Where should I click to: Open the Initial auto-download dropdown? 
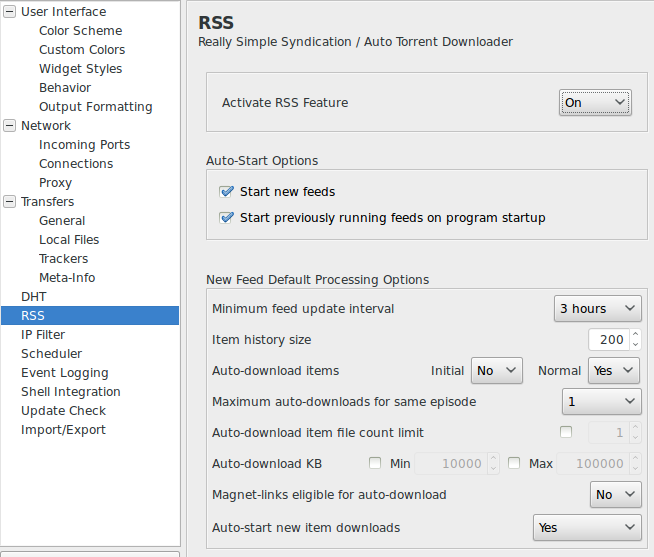[497, 370]
